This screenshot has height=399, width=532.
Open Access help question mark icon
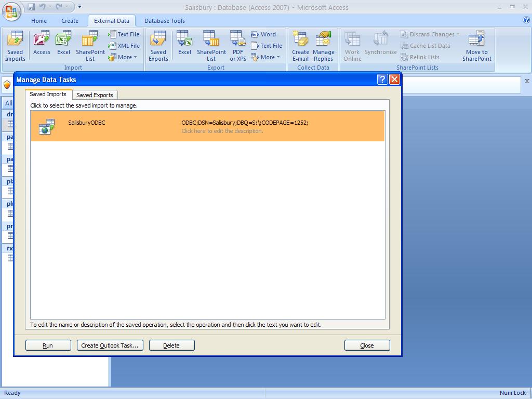(526, 20)
